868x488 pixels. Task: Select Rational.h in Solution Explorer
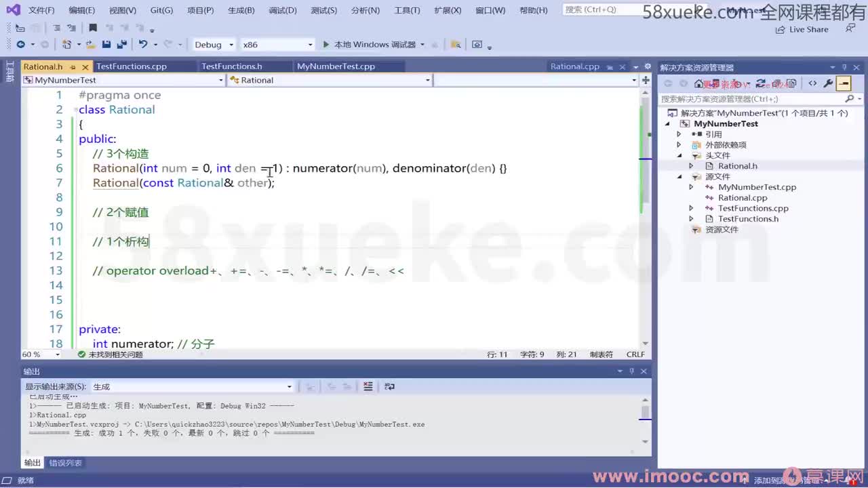click(x=738, y=166)
